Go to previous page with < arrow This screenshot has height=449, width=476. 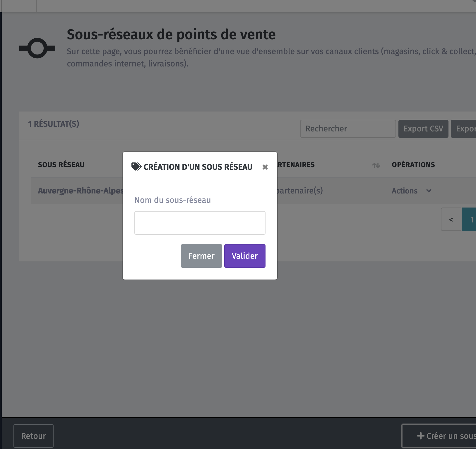[451, 220]
